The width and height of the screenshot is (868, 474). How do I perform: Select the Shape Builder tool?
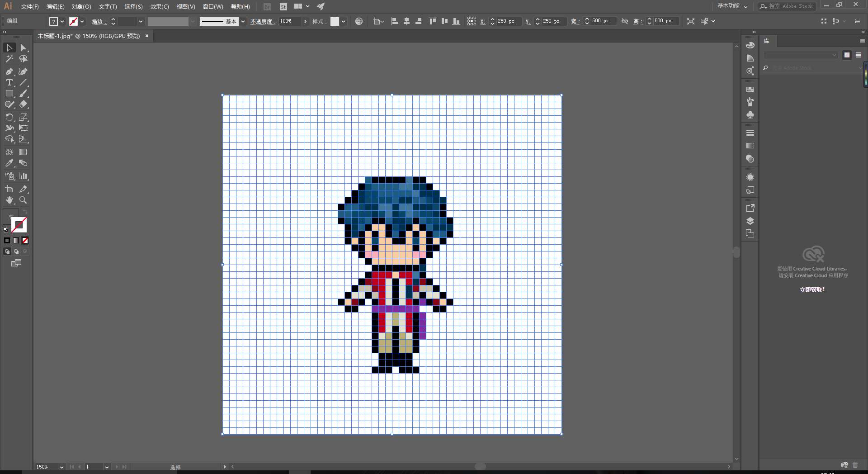click(x=9, y=139)
